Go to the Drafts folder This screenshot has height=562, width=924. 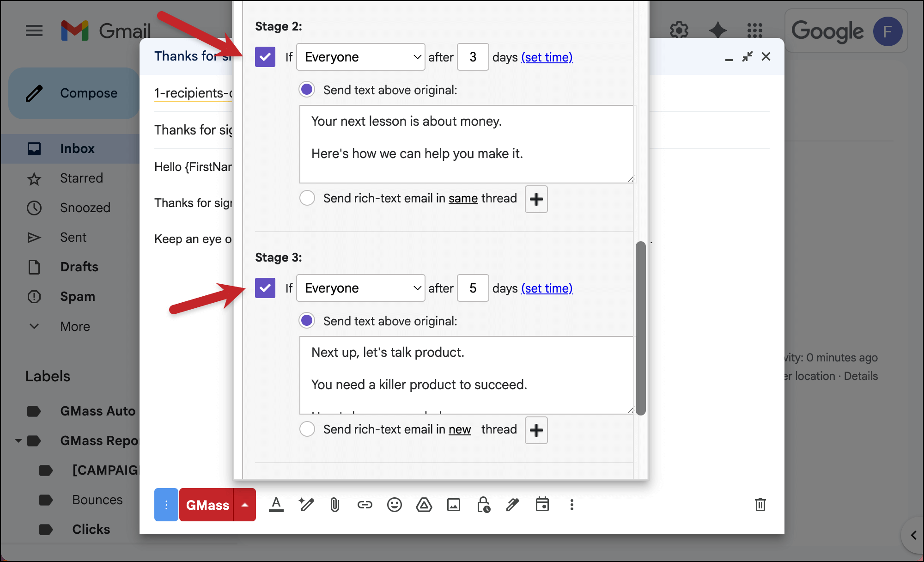(79, 267)
